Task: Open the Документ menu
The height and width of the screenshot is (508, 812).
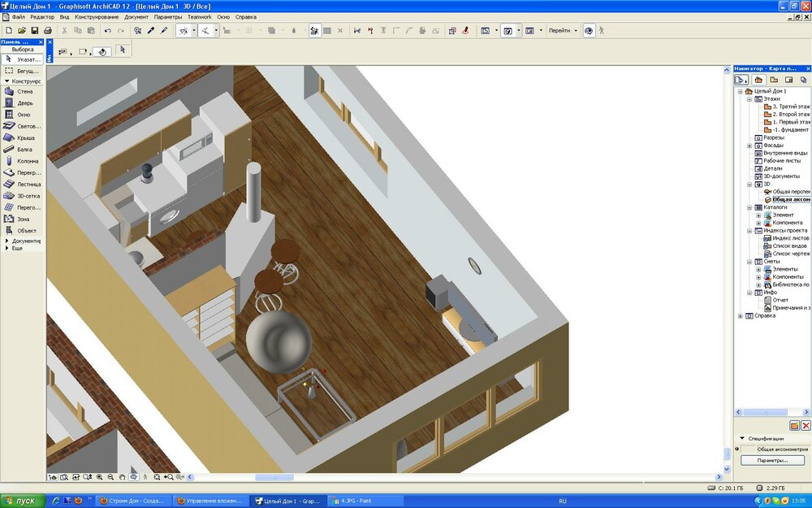Action: (136, 16)
